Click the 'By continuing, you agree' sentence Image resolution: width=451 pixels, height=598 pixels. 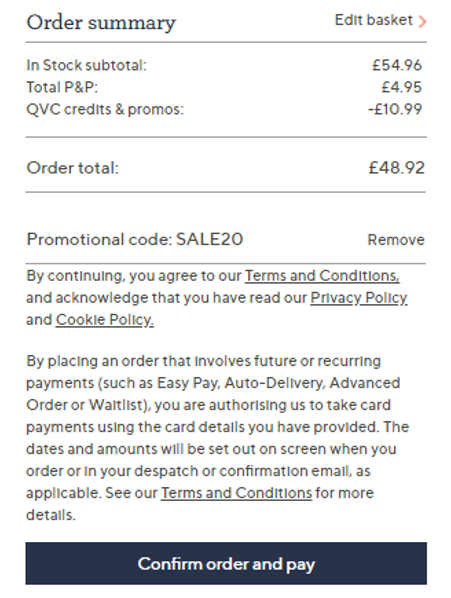(217, 298)
